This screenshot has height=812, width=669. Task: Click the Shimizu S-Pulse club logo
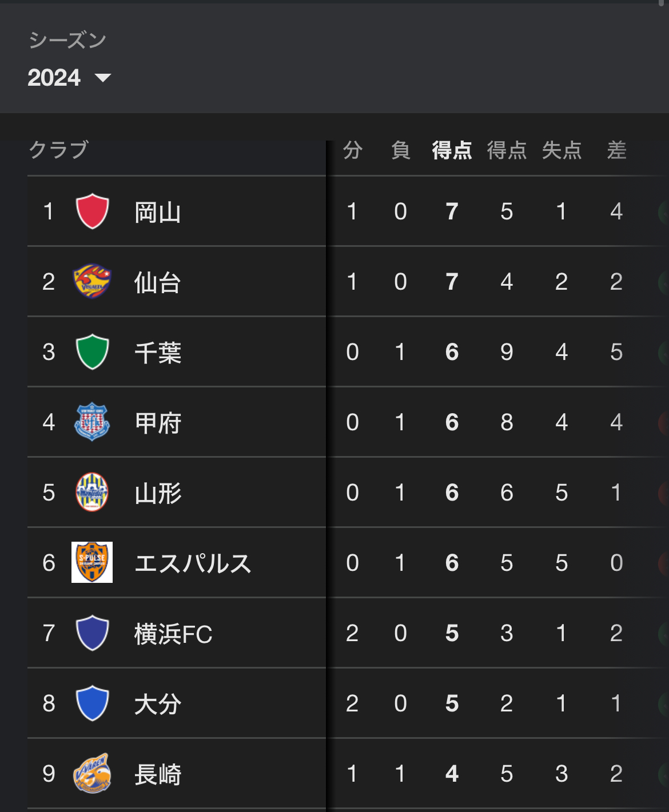pos(92,562)
